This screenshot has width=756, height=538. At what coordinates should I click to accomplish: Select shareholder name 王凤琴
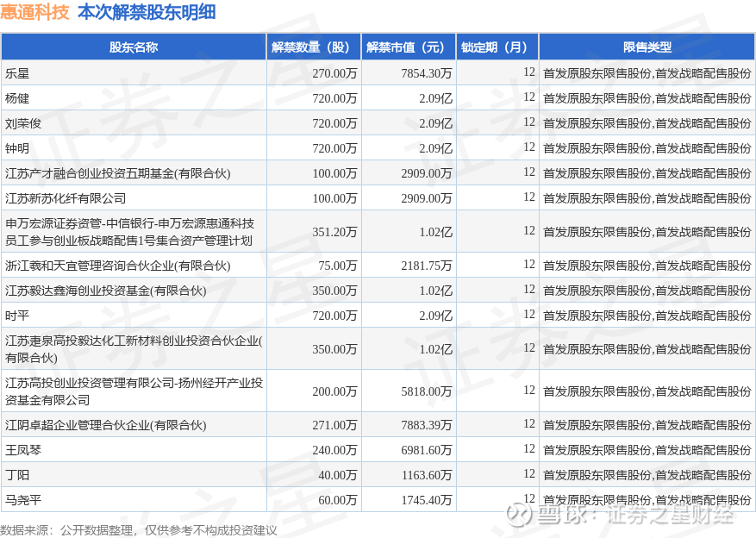[x=23, y=450]
